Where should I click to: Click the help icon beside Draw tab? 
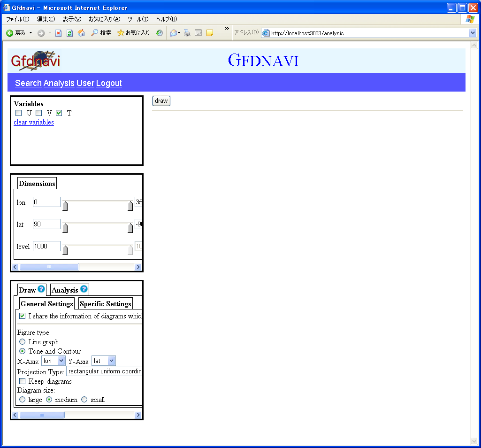coord(41,289)
